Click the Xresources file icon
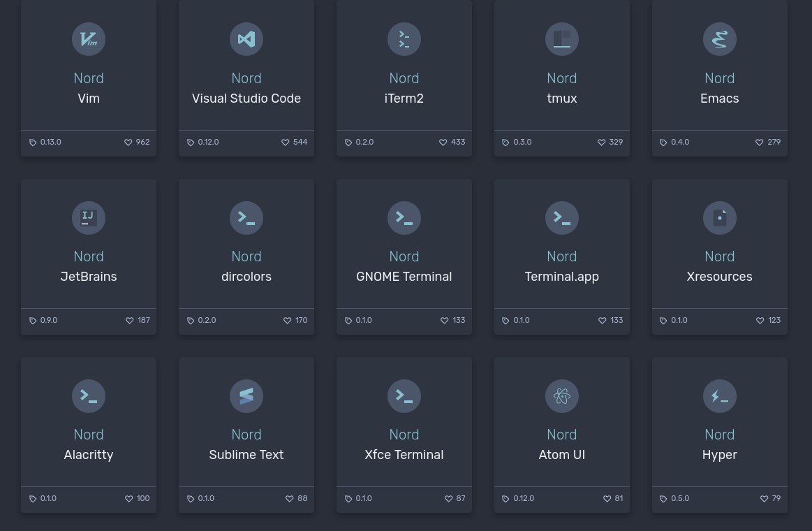The height and width of the screenshot is (531, 812). [x=720, y=217]
